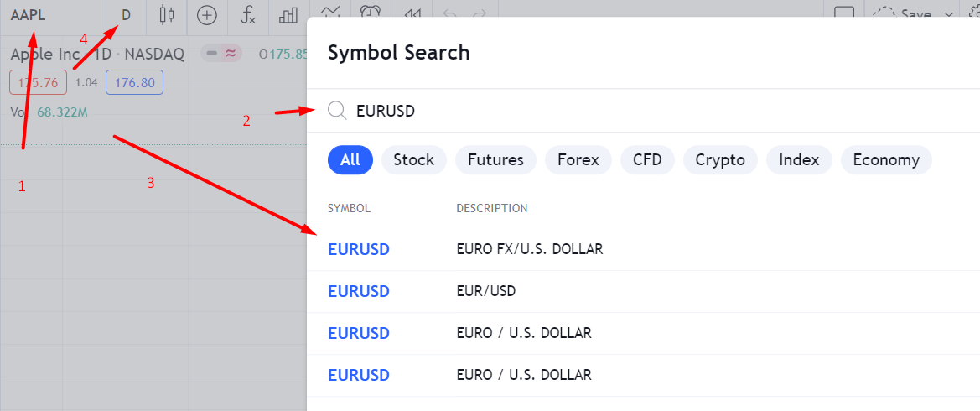Screen dimensions: 980x411
Task: Click the magnifier icon in search box
Action: (x=337, y=111)
